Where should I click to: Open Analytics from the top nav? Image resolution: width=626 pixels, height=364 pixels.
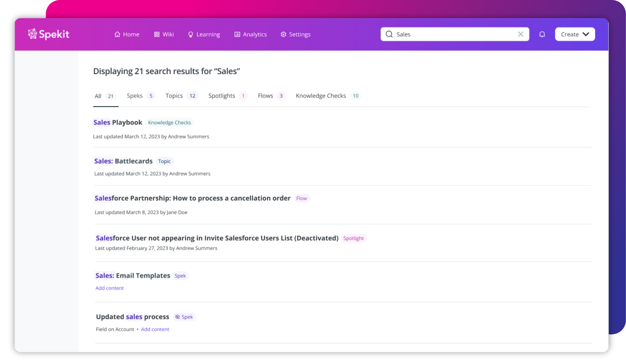250,34
